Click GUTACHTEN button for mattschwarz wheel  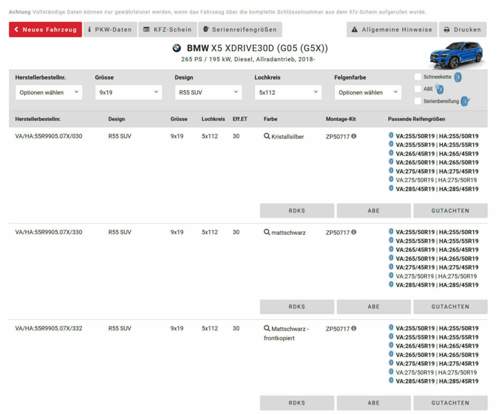[x=450, y=307]
